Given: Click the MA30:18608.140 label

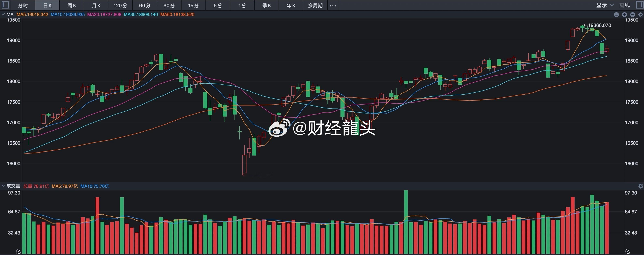Looking at the screenshot, I should (141, 14).
